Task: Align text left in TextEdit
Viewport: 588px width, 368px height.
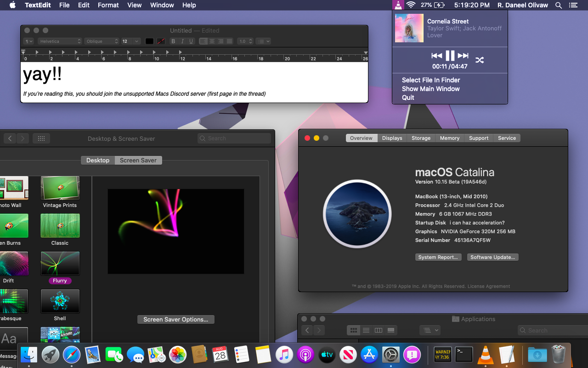Action: [x=203, y=41]
